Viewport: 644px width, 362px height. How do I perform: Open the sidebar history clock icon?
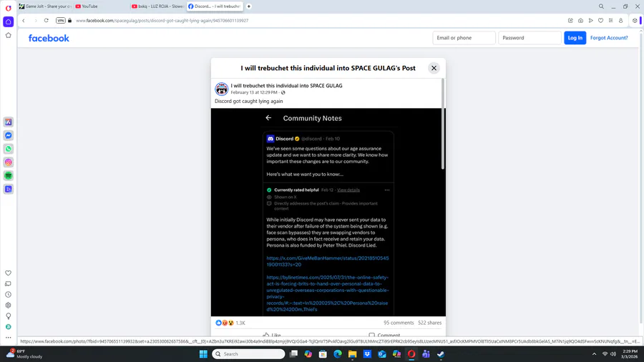(x=8, y=295)
